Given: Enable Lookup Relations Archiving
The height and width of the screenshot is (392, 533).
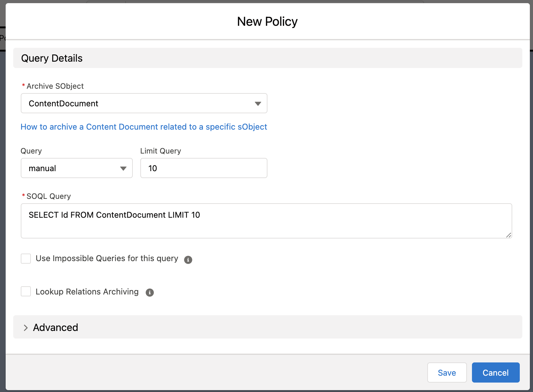Looking at the screenshot, I should point(26,291).
